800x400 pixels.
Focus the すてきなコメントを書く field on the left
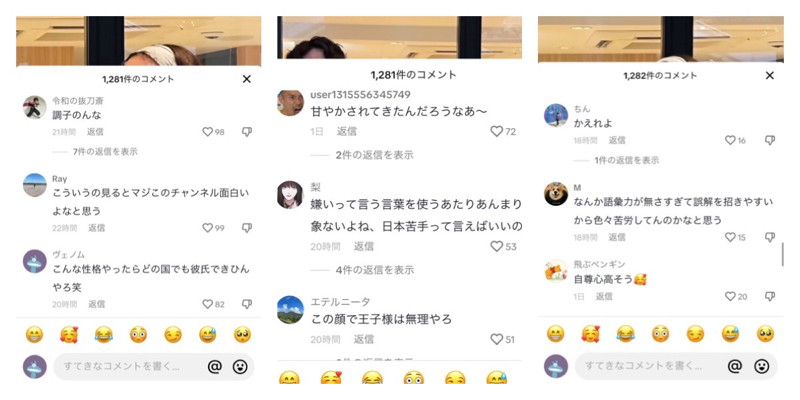tap(131, 366)
